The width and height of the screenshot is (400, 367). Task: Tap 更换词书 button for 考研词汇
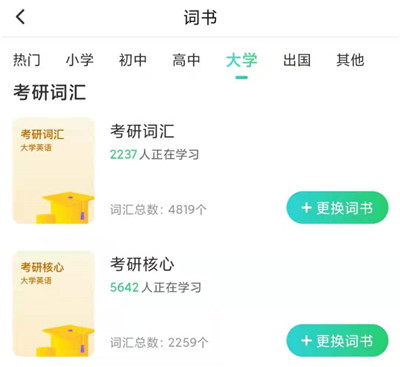pos(337,208)
